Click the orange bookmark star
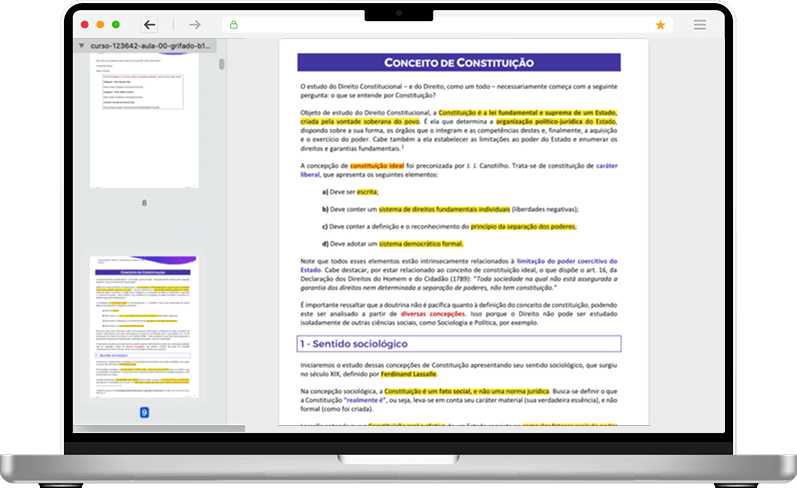 660,25
